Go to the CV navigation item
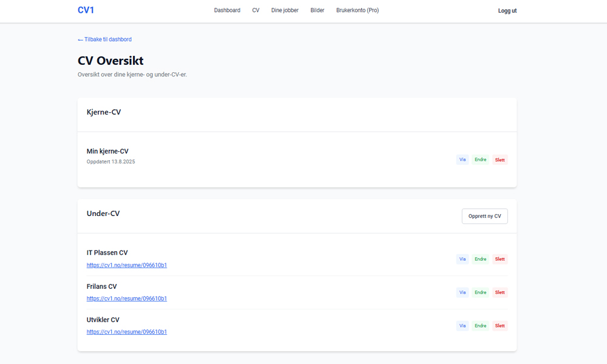The image size is (607, 364). pyautogui.click(x=256, y=10)
